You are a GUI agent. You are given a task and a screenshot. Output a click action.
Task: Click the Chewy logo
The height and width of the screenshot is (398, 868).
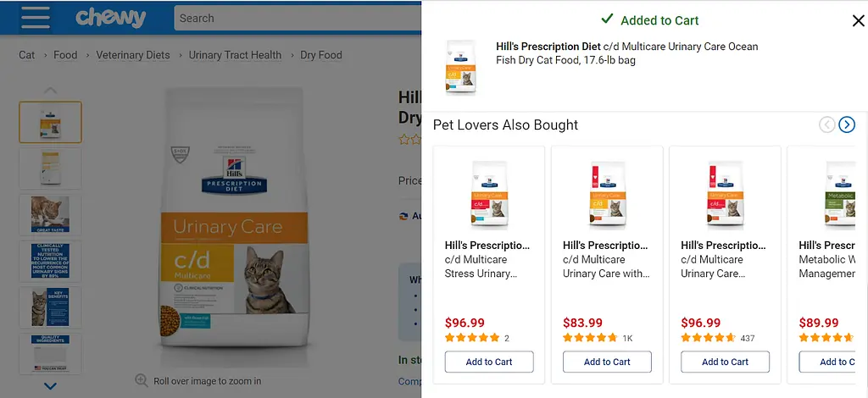click(x=111, y=18)
